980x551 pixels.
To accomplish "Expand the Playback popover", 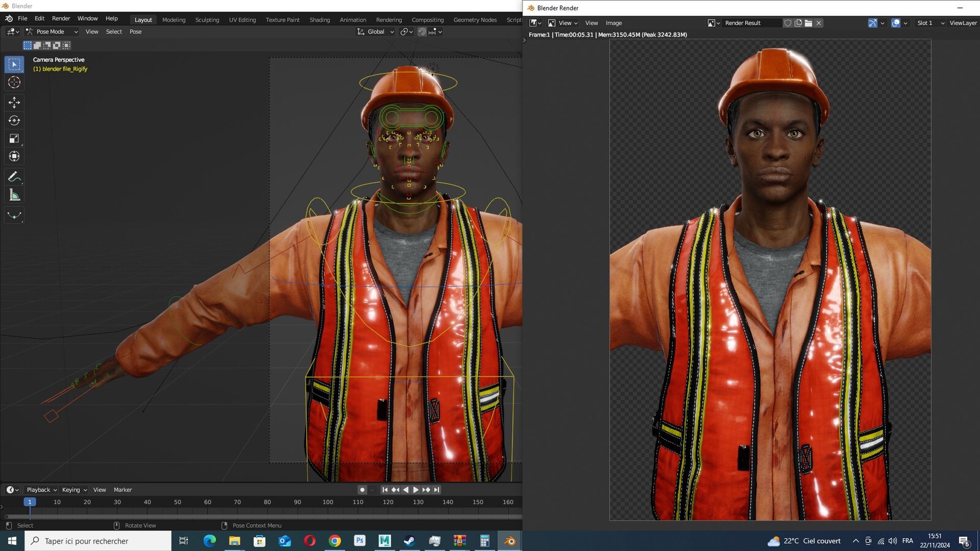I will (42, 490).
